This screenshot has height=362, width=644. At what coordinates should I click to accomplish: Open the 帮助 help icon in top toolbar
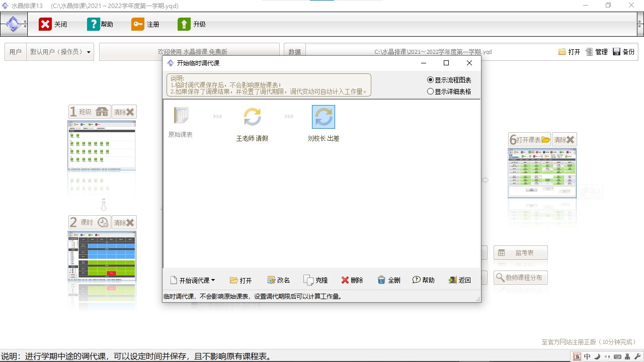[x=100, y=23]
